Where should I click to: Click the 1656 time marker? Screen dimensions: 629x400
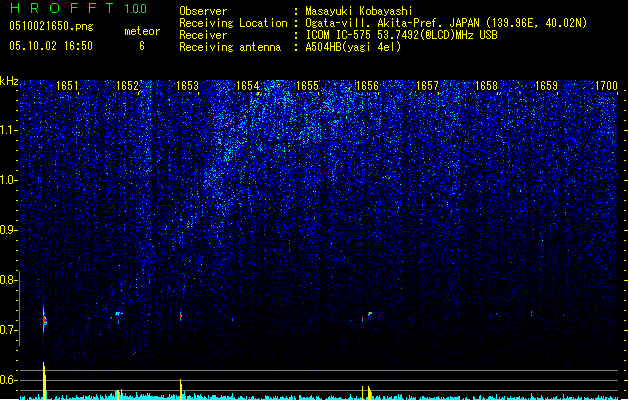pyautogui.click(x=367, y=85)
